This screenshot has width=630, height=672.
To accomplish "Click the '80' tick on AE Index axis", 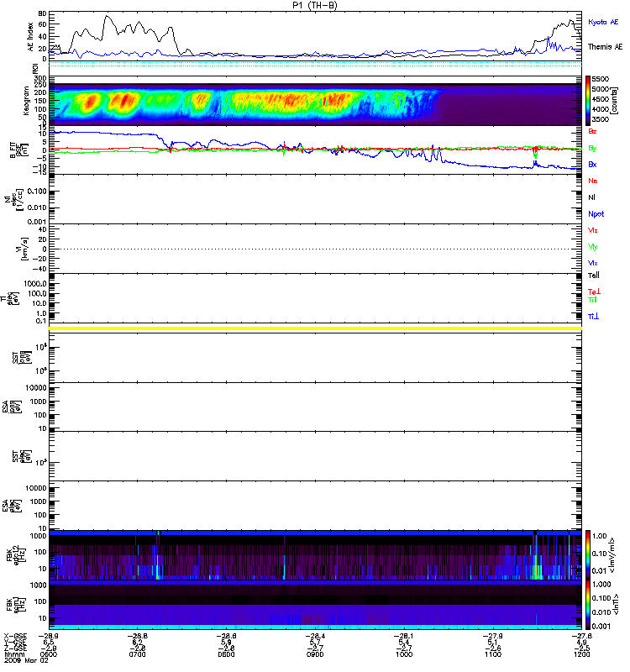I will coord(42,13).
